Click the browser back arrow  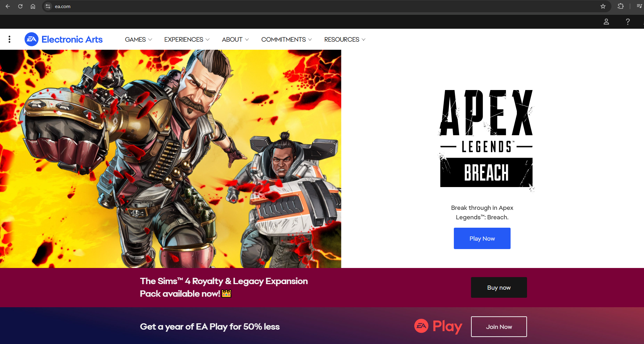tap(8, 6)
